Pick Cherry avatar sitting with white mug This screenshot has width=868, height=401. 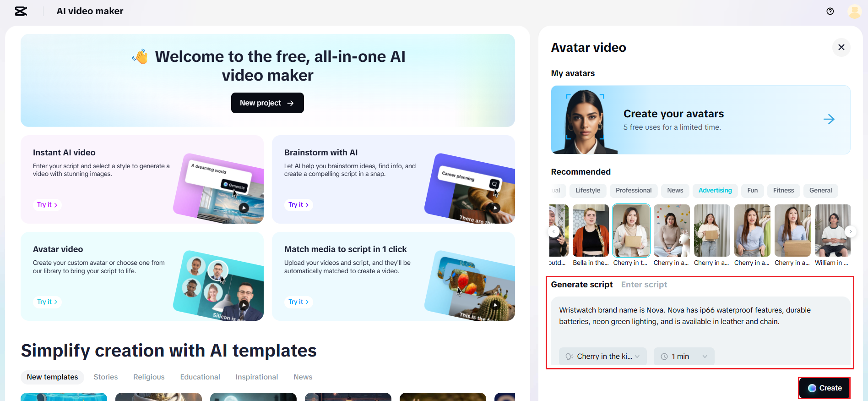672,231
